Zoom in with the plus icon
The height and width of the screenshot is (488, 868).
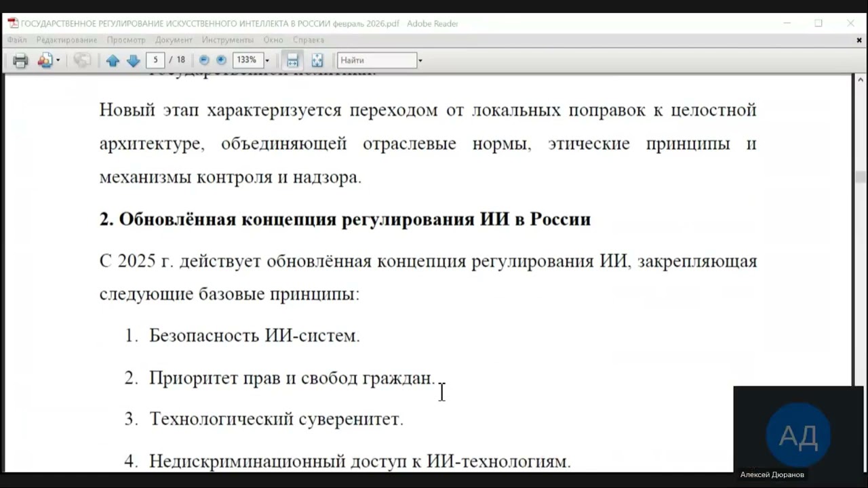[221, 60]
